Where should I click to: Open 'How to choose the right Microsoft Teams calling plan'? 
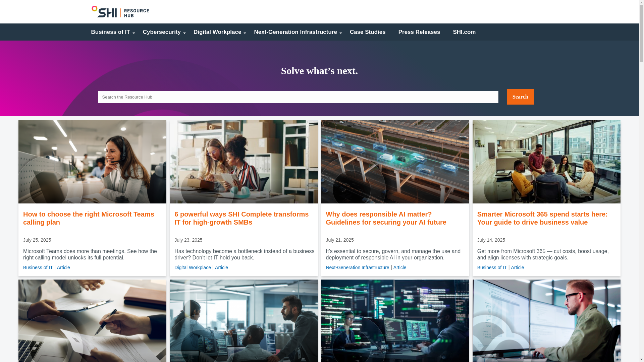point(89,218)
